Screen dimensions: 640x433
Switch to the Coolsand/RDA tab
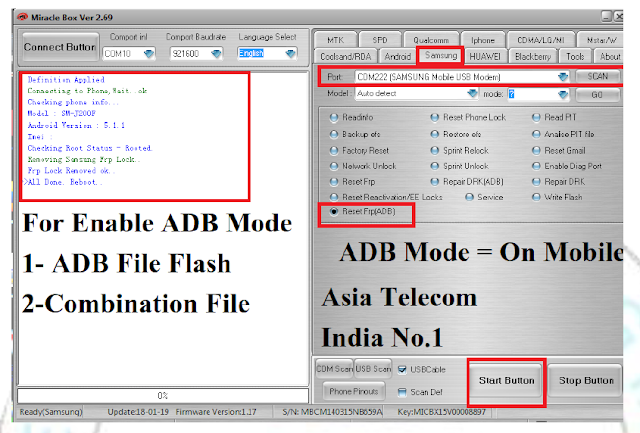click(346, 56)
